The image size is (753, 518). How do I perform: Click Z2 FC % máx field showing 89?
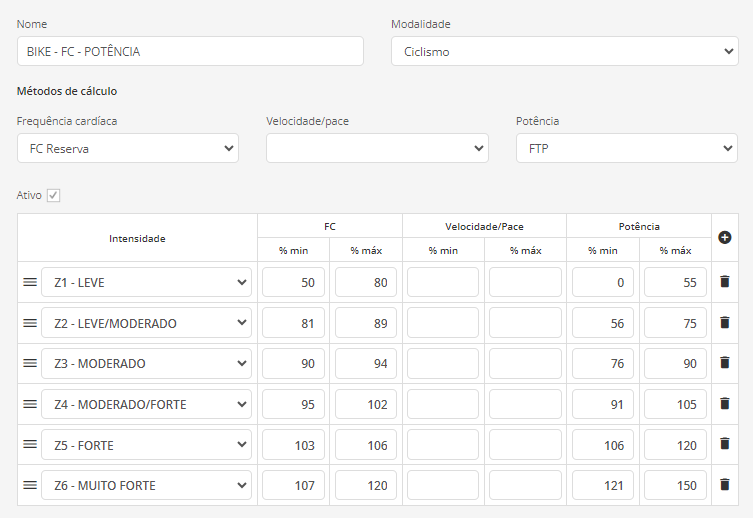[x=366, y=323]
